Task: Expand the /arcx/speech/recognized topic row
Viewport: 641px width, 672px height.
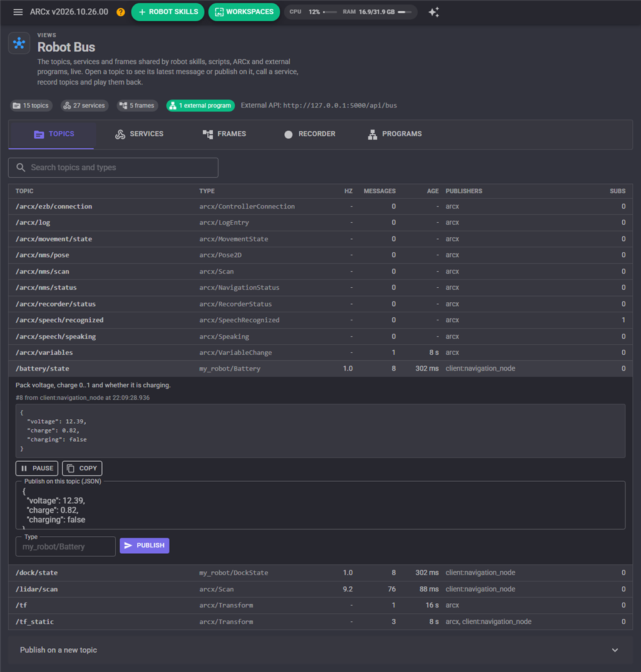Action: pyautogui.click(x=320, y=320)
